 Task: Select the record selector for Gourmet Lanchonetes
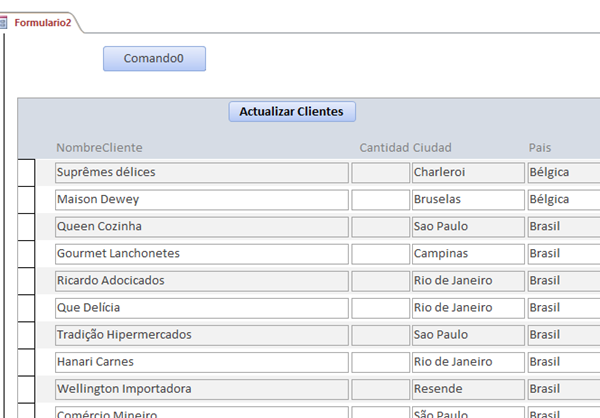(x=26, y=253)
